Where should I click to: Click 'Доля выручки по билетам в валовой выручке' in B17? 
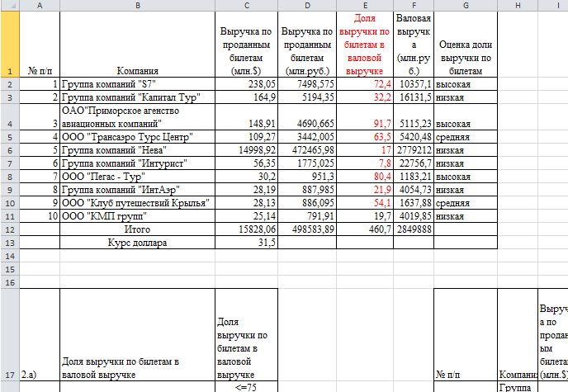point(138,334)
